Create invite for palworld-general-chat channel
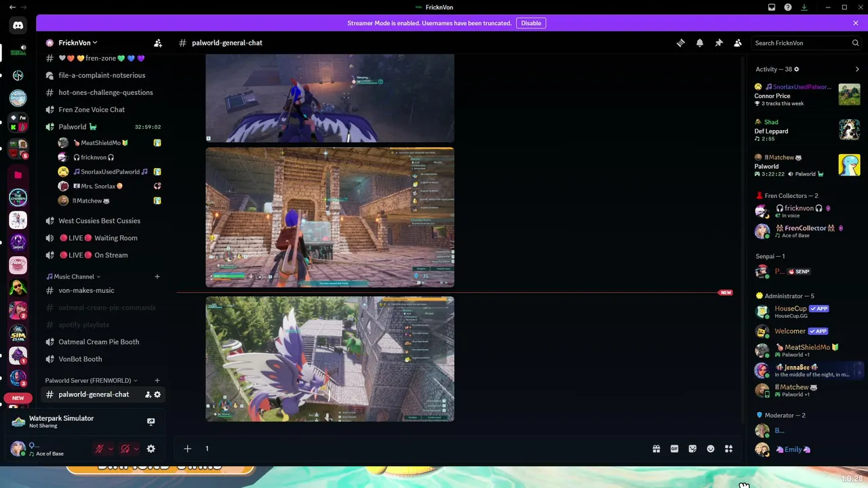Viewport: 868px width, 488px height. pos(148,394)
